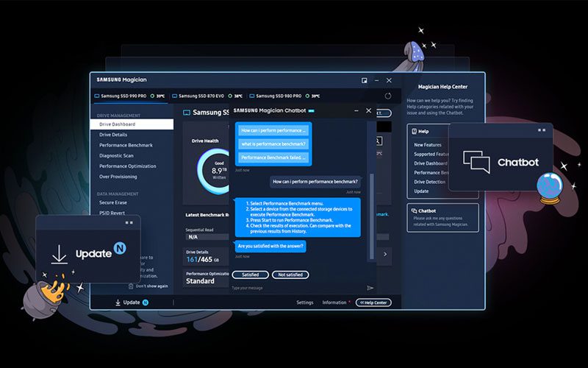The height and width of the screenshot is (368, 588).
Task: Click the small Chatbot icon in Help Center
Action: click(x=415, y=210)
